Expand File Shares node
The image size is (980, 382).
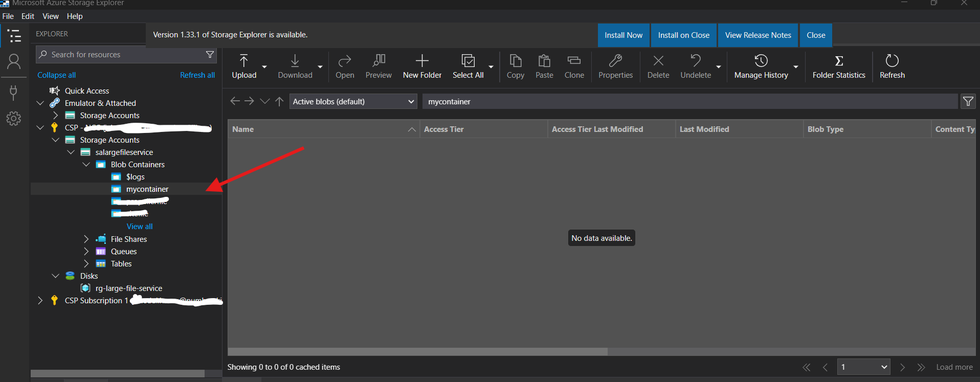(86, 239)
